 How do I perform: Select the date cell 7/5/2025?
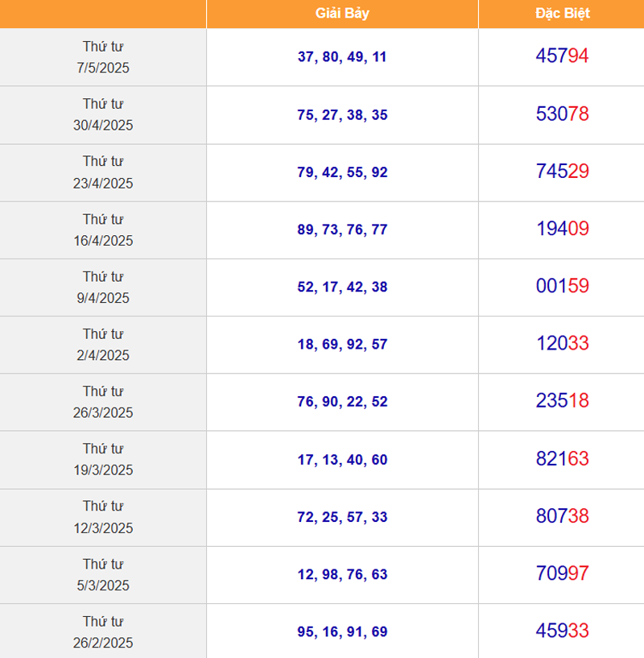[x=103, y=57]
